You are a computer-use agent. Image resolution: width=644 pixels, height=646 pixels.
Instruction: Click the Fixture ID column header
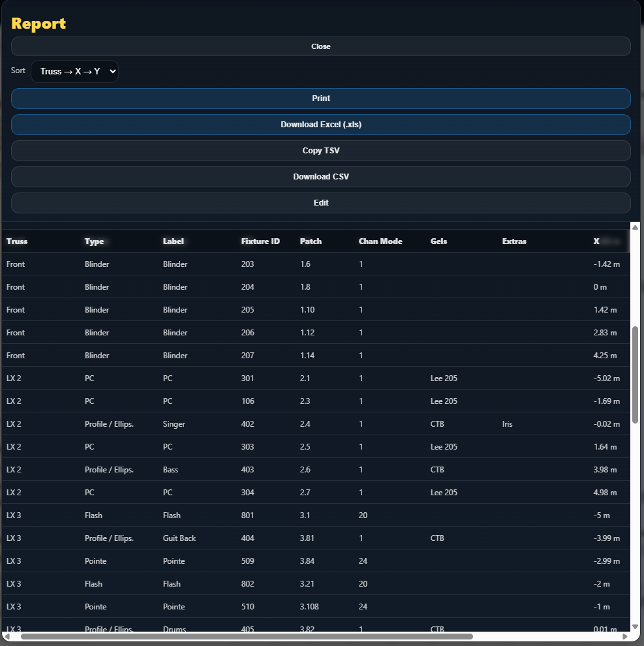coord(261,241)
